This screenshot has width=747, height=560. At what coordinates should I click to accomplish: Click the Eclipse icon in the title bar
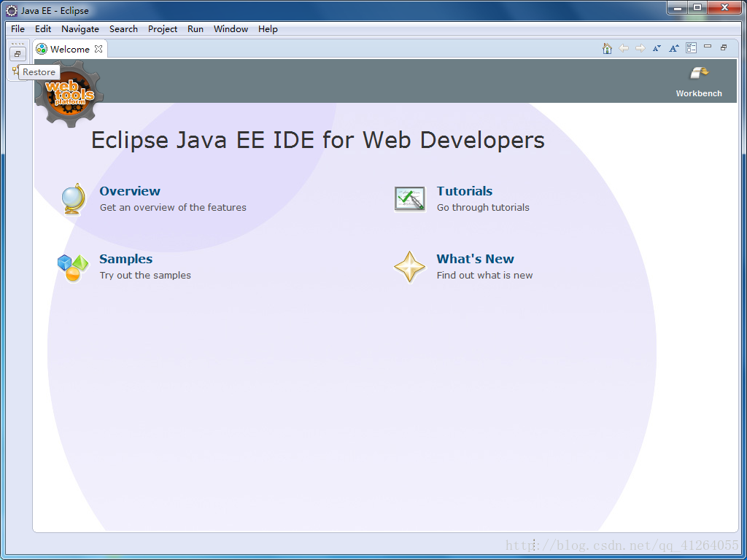[12, 10]
